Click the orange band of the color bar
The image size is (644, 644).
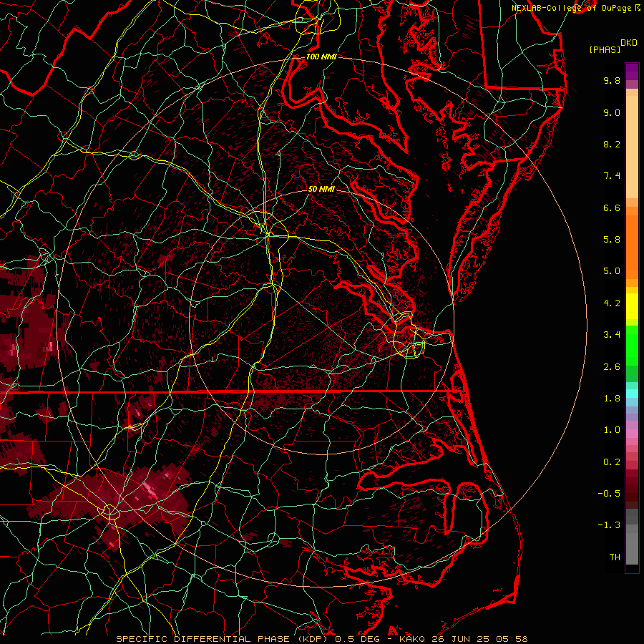point(632,248)
